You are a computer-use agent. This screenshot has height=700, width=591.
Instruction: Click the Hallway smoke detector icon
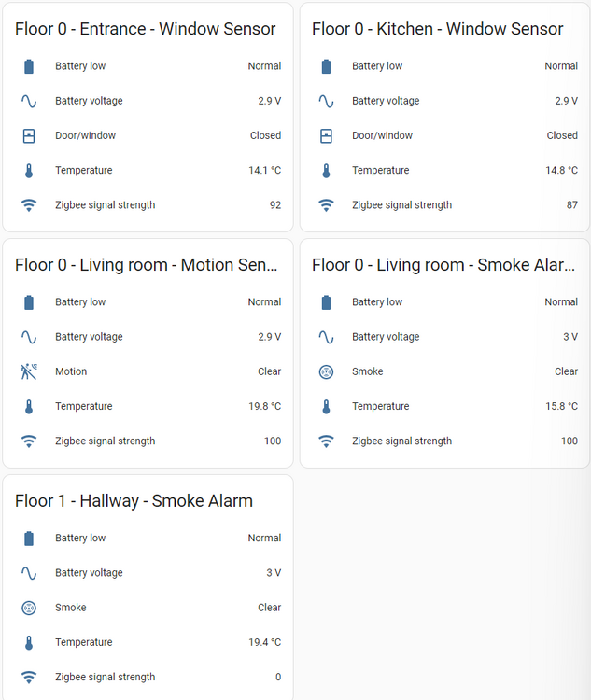coord(29,608)
